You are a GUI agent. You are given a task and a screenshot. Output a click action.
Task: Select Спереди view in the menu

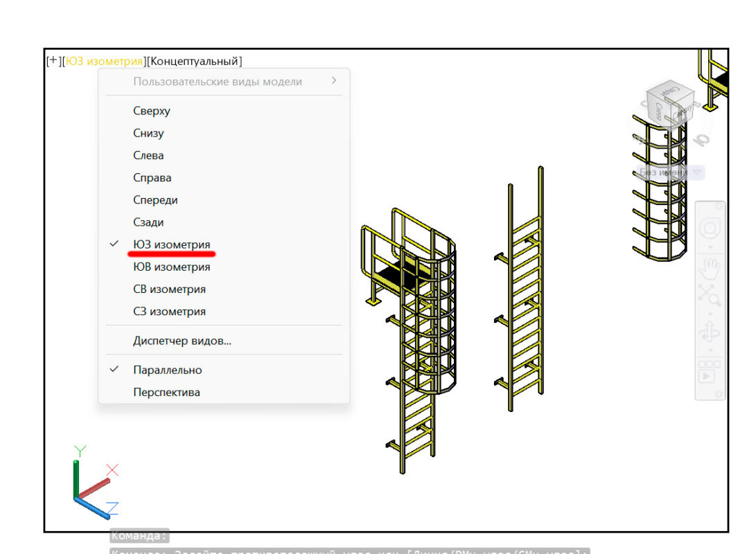(155, 200)
